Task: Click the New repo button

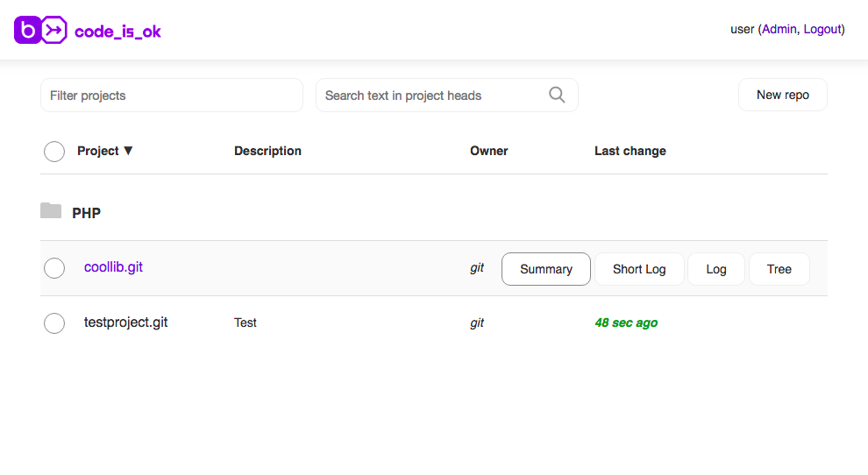Action: 782,95
